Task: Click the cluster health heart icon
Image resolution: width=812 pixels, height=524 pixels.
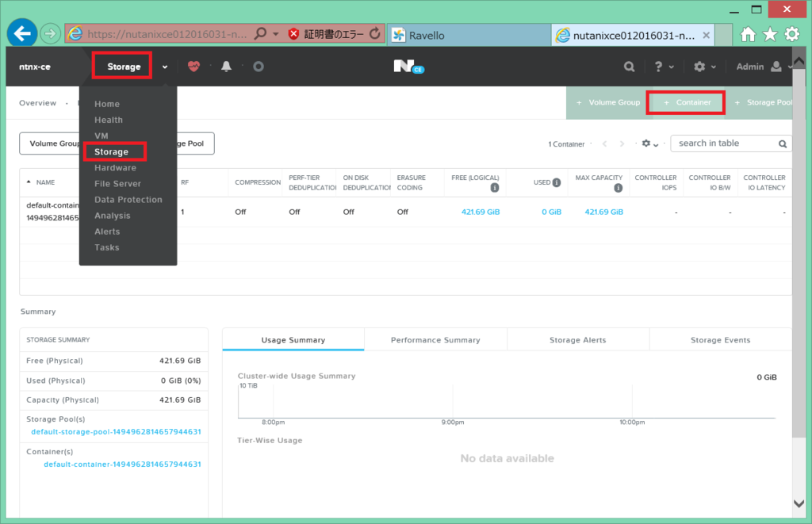Action: pyautogui.click(x=193, y=67)
